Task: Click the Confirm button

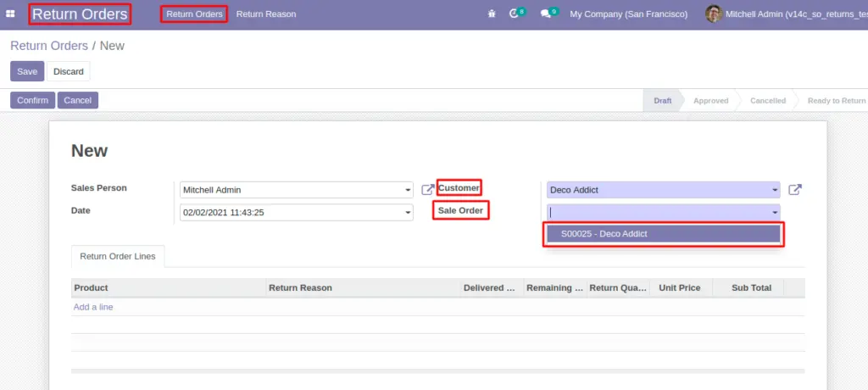Action: click(33, 100)
